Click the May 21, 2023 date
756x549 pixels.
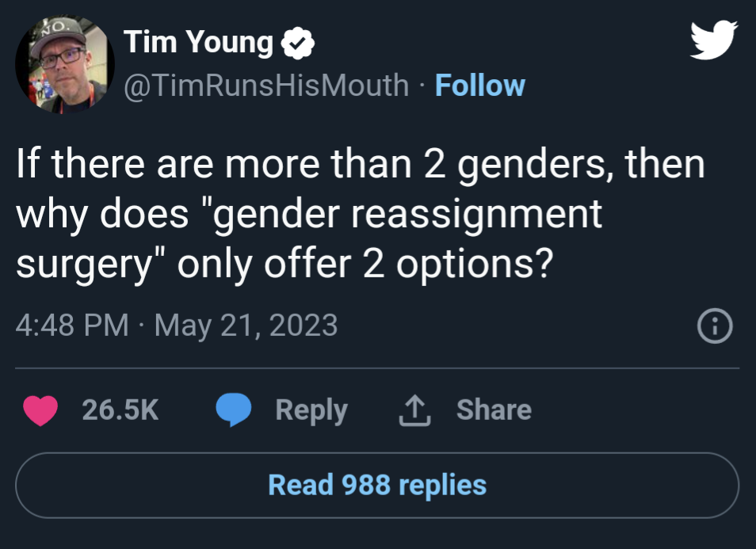tap(246, 326)
